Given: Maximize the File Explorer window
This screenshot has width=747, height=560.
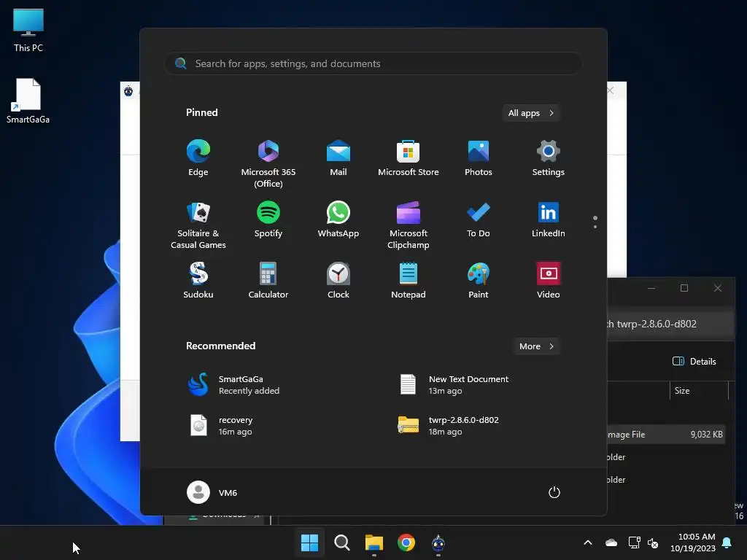Looking at the screenshot, I should 684,288.
